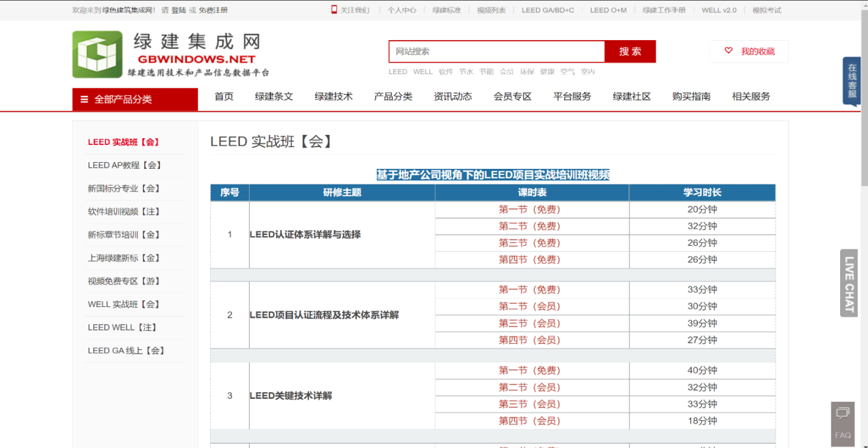Open the LIVE CHAT side tab
868x448 pixels.
[848, 283]
